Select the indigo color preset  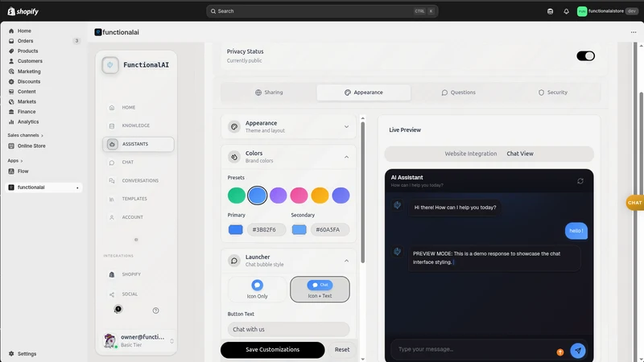(341, 195)
